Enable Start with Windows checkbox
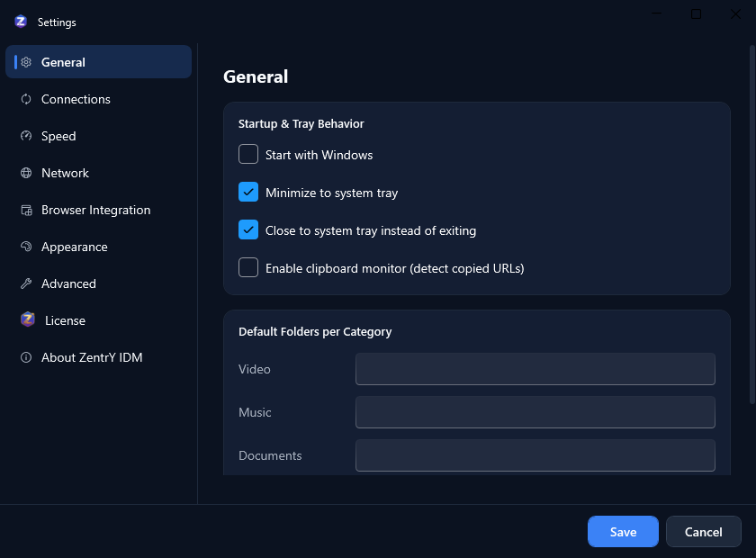Screen dimensions: 756x558 tap(248, 154)
